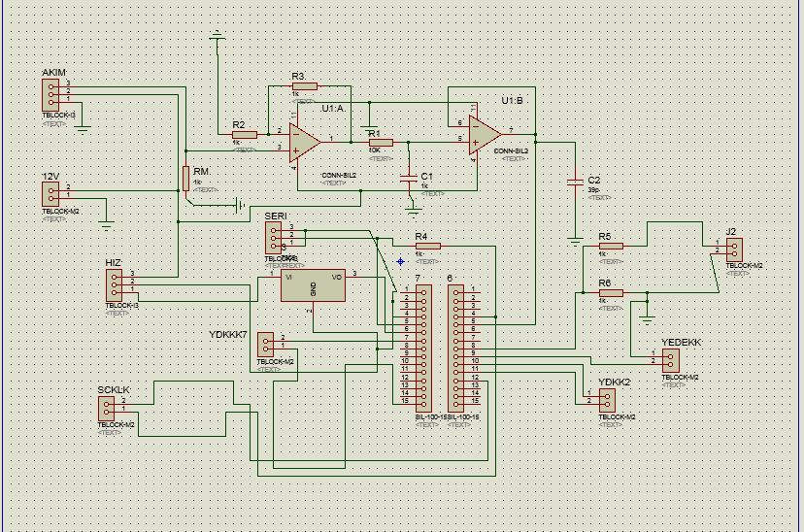Select the YEDEKK terminal block
Image resolution: width=804 pixels, height=532 pixels.
point(671,360)
